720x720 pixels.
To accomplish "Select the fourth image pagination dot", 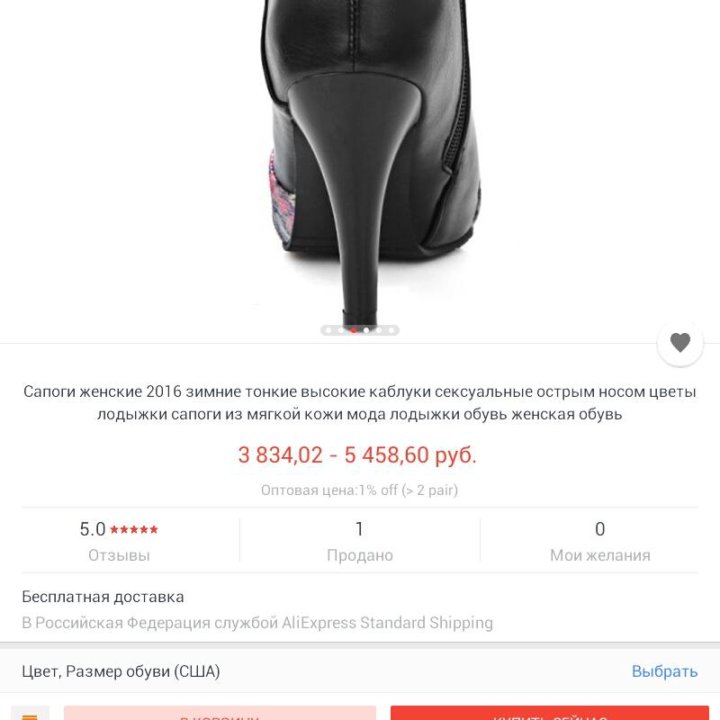I will pyautogui.click(x=366, y=330).
